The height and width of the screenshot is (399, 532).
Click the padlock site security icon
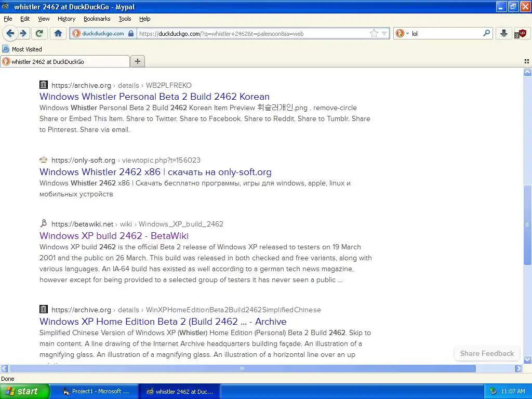click(131, 33)
